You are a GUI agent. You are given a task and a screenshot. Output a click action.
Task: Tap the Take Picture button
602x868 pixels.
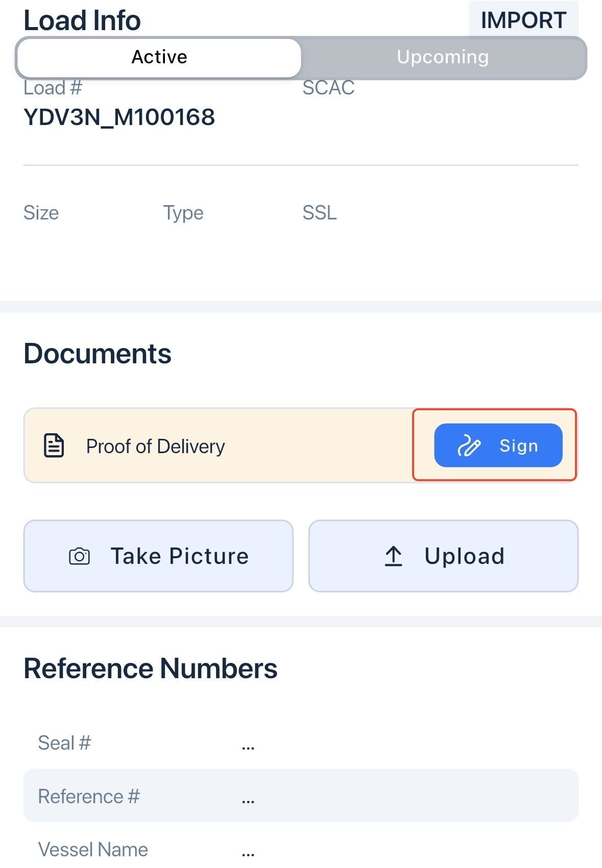(x=158, y=556)
